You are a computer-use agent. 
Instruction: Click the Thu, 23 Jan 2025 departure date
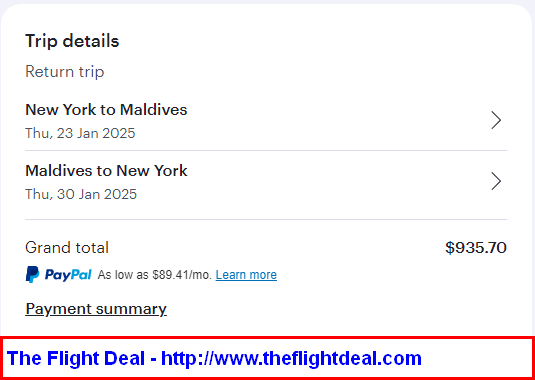80,133
